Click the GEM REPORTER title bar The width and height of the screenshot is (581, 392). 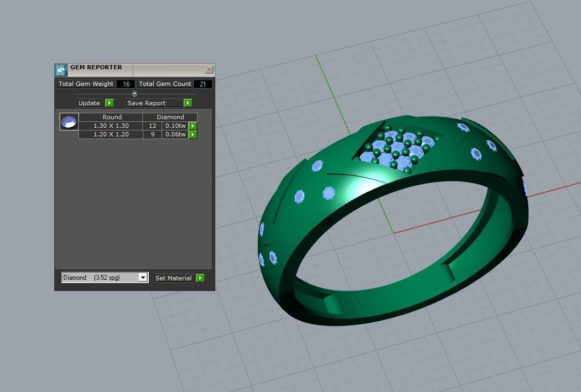pyautogui.click(x=136, y=70)
